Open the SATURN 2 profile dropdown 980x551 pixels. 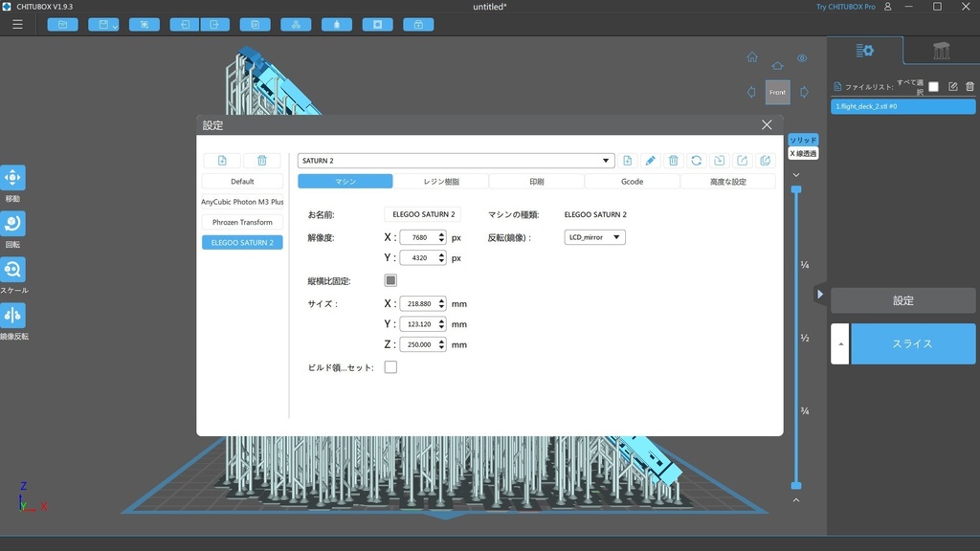point(456,161)
